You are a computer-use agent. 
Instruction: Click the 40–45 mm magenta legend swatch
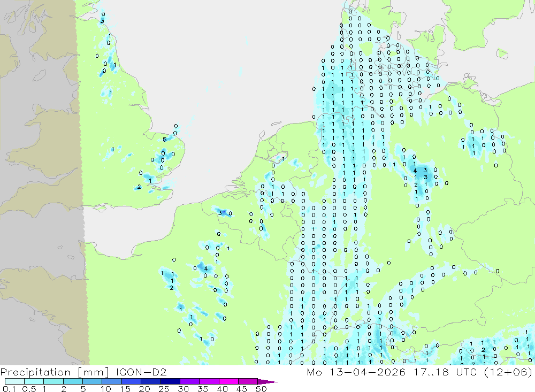228,381
